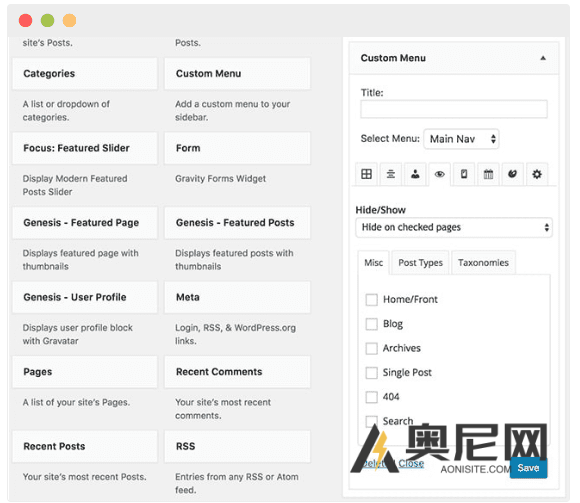Click 'Entries from any RSS or Atom feed.' text
This screenshot has height=503, width=580.
pos(237,483)
